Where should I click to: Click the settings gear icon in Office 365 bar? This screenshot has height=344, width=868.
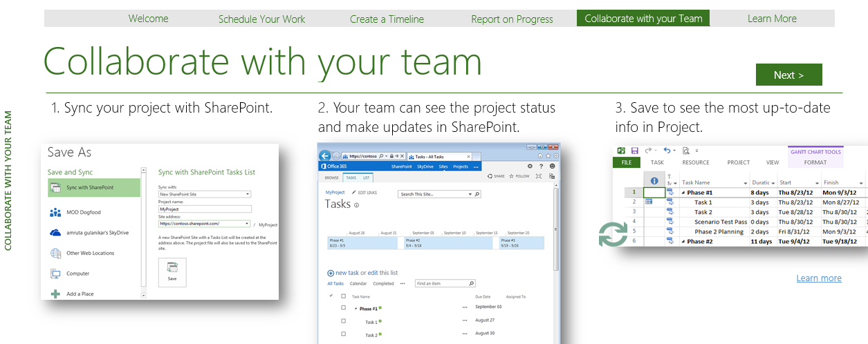[530, 166]
